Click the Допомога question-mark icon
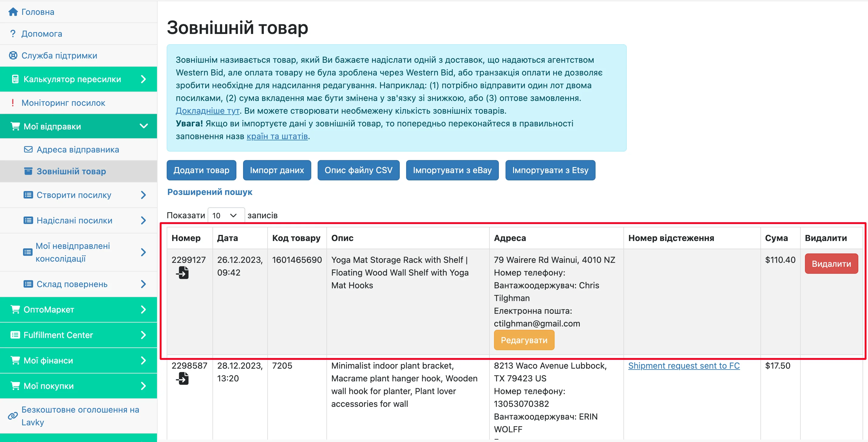This screenshot has width=868, height=442. coord(13,33)
